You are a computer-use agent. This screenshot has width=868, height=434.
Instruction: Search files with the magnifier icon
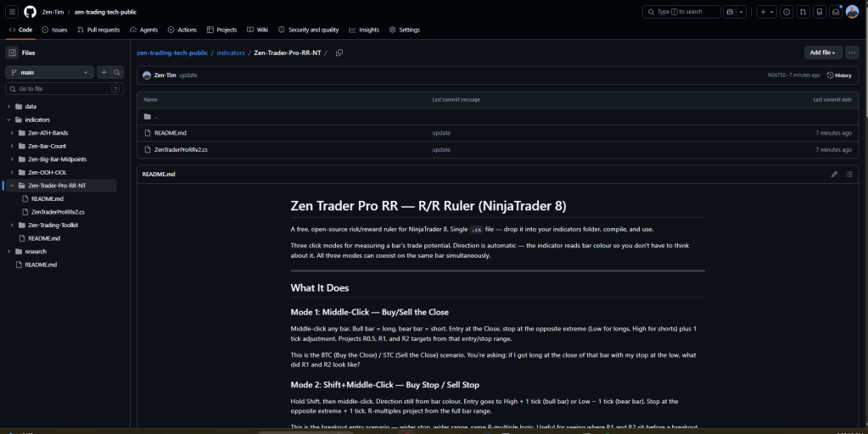coord(117,72)
